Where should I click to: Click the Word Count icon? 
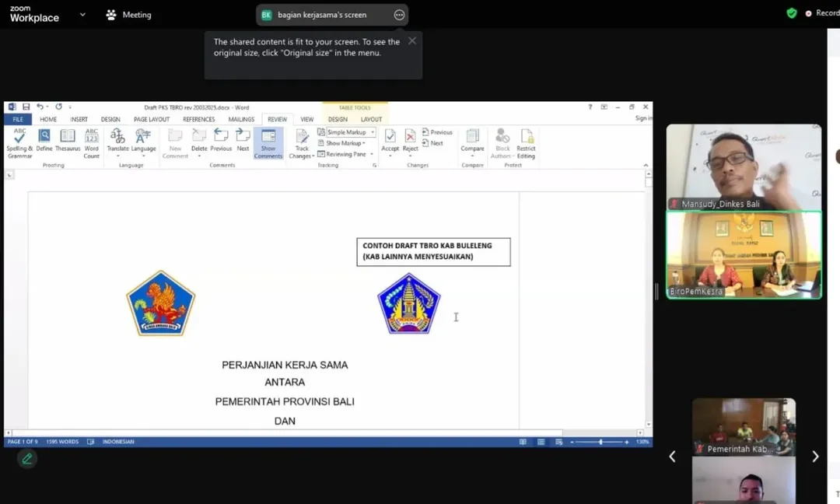coord(92,142)
